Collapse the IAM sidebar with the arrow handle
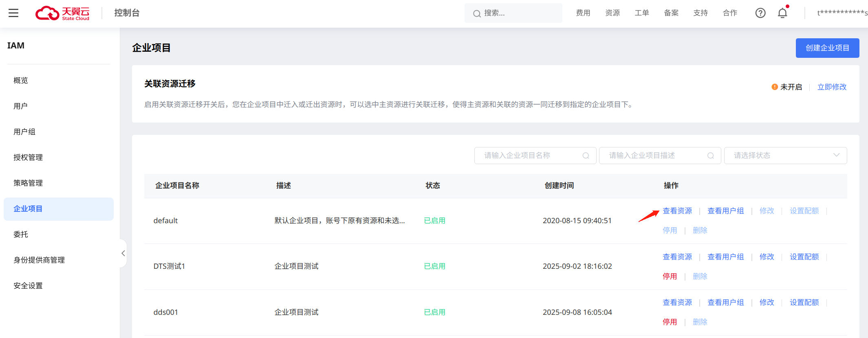868x338 pixels. point(123,253)
